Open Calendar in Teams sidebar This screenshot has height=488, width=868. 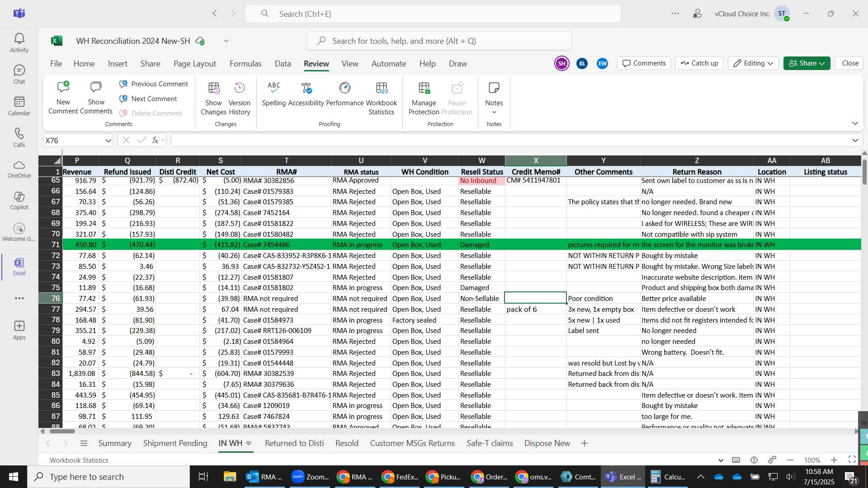pyautogui.click(x=19, y=106)
